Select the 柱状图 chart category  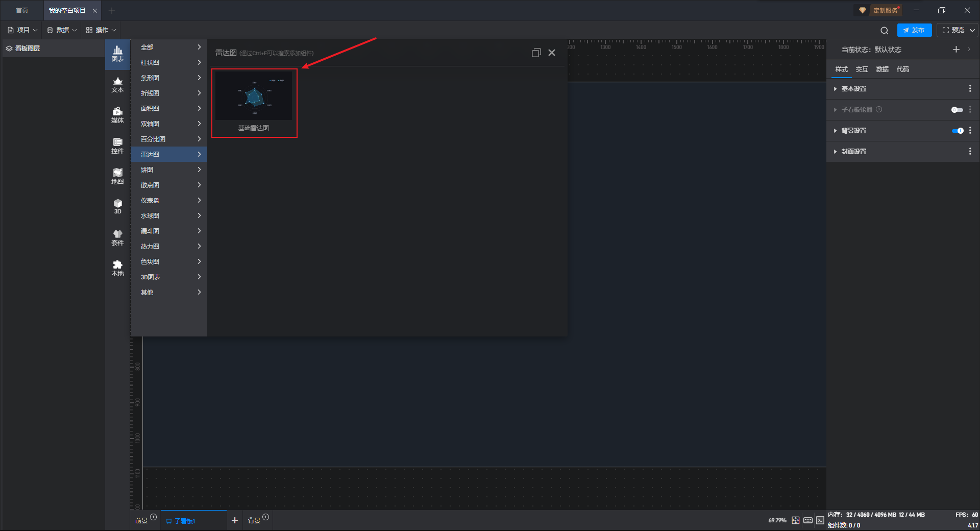coord(169,62)
